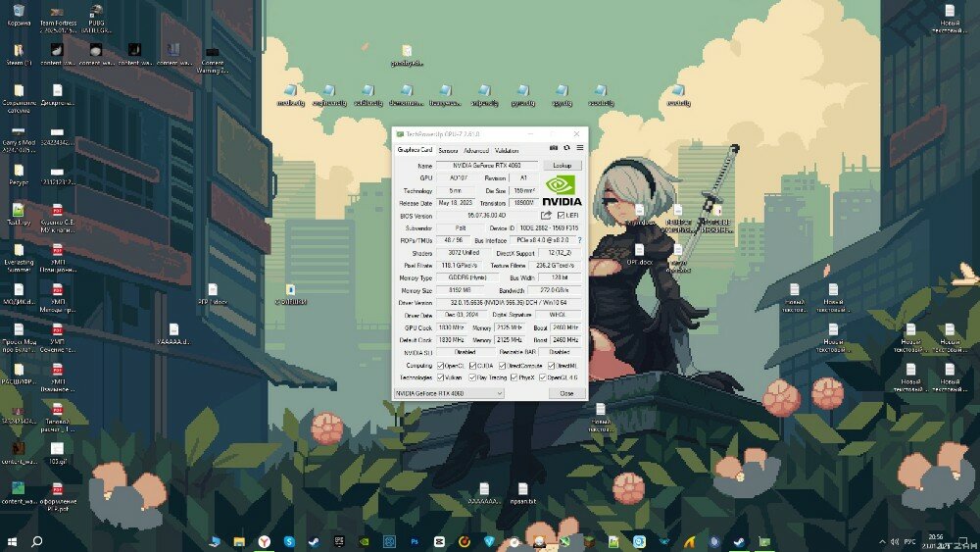Image resolution: width=980 pixels, height=552 pixels.
Task: Select the npsan.bit desktop file
Action: (522, 494)
